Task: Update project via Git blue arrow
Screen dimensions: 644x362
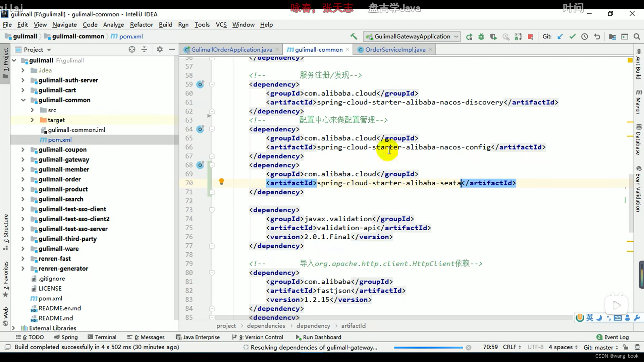Action: point(560,37)
